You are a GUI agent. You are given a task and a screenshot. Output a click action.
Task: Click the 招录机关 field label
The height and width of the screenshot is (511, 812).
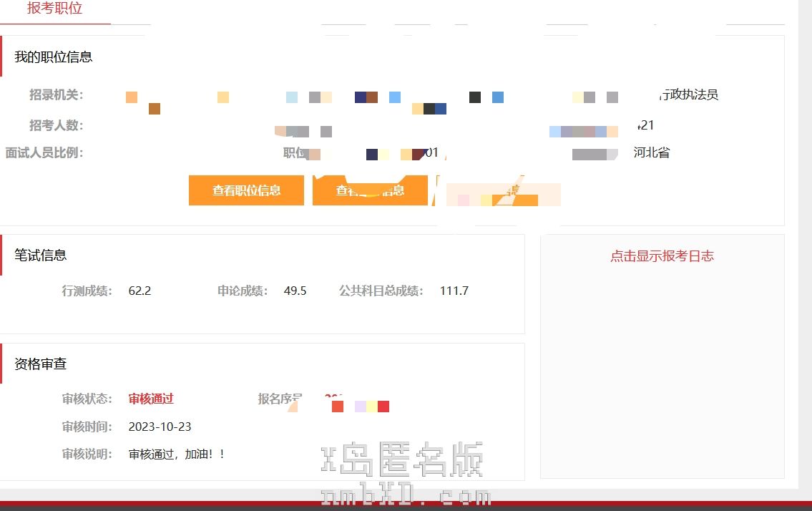[x=56, y=95]
